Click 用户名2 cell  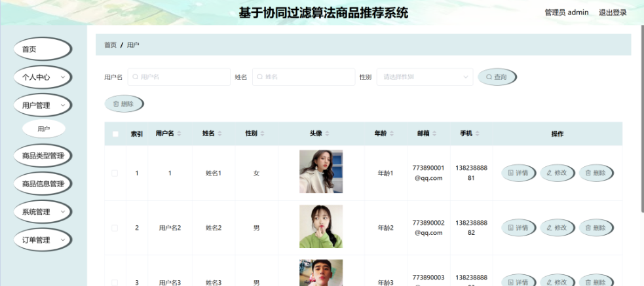(x=170, y=228)
